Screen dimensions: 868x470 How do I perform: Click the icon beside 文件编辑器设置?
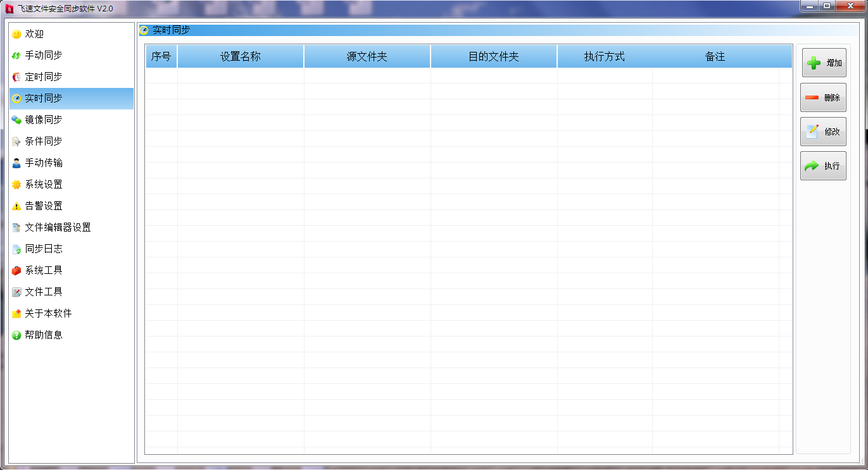(x=16, y=228)
